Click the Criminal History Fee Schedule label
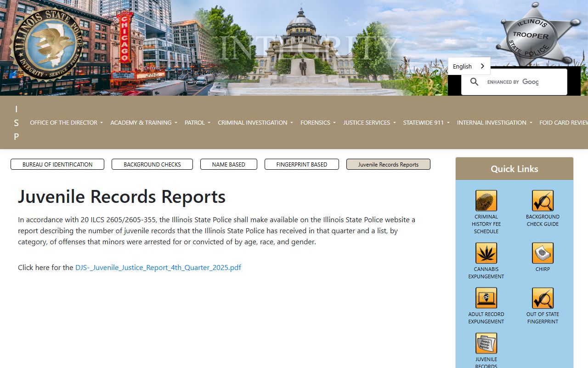 pyautogui.click(x=486, y=224)
